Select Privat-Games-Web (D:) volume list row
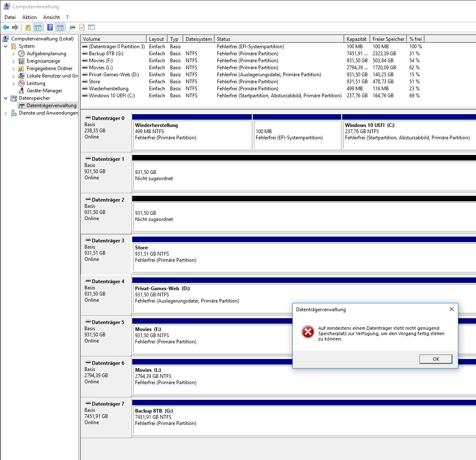This screenshot has height=460, width=476. (252, 75)
